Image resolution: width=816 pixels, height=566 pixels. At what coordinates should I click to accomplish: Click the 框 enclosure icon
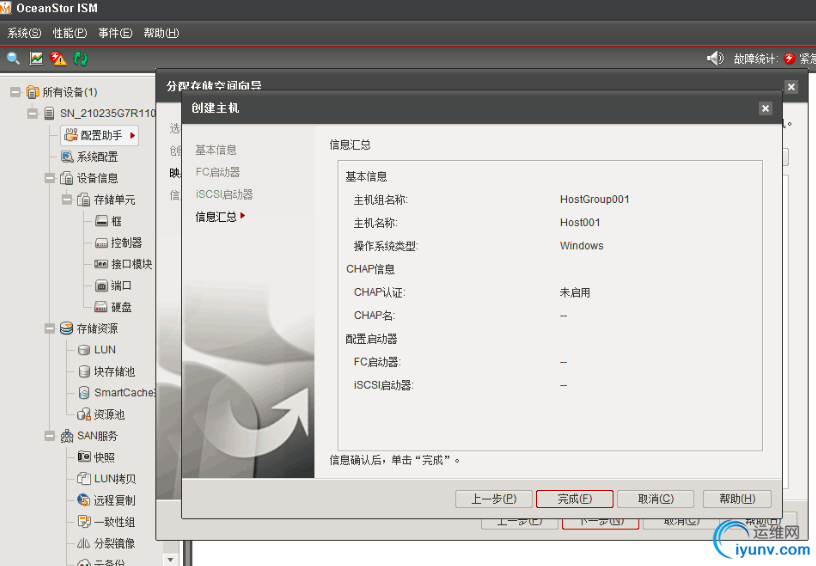click(x=101, y=221)
